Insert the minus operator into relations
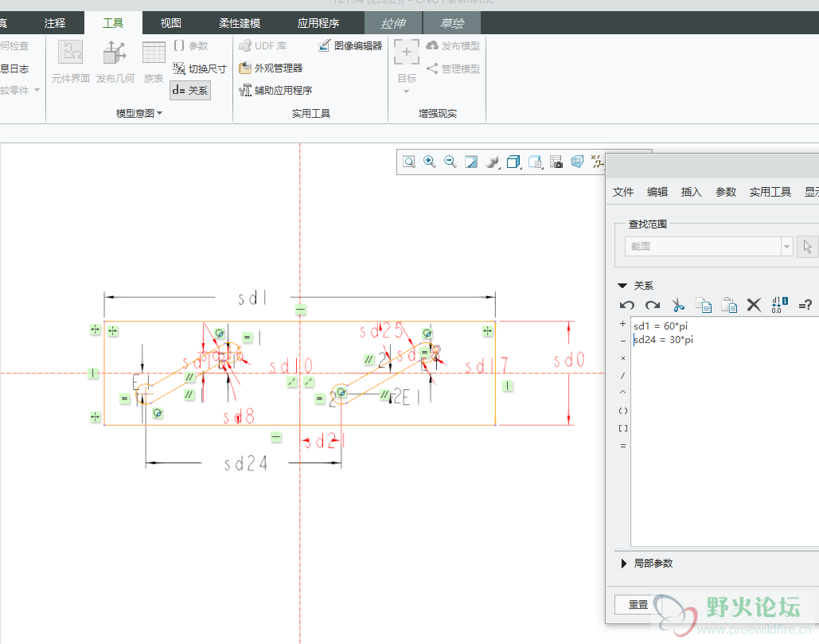The height and width of the screenshot is (644, 819). (x=622, y=341)
